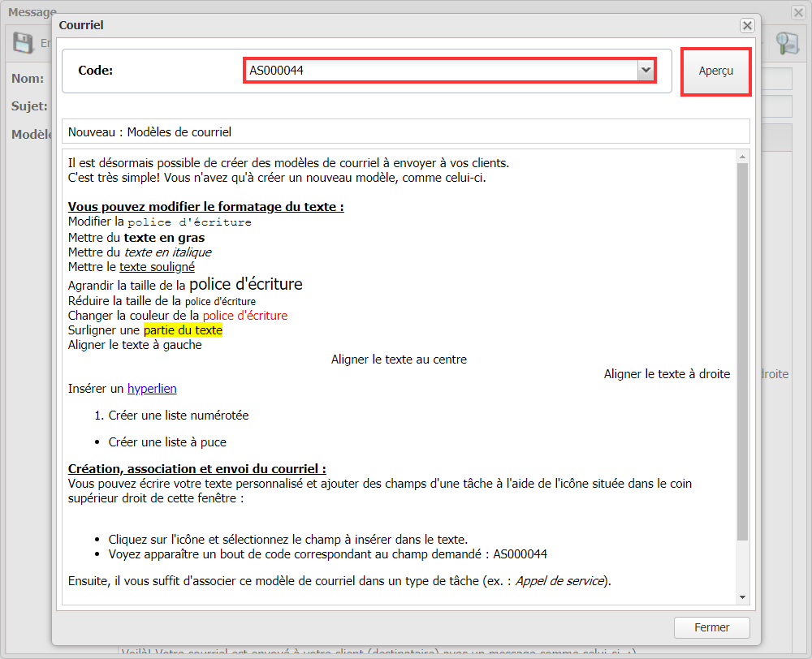Expand the Code dropdown arrow
Viewport: 812px width, 659px height.
point(646,71)
